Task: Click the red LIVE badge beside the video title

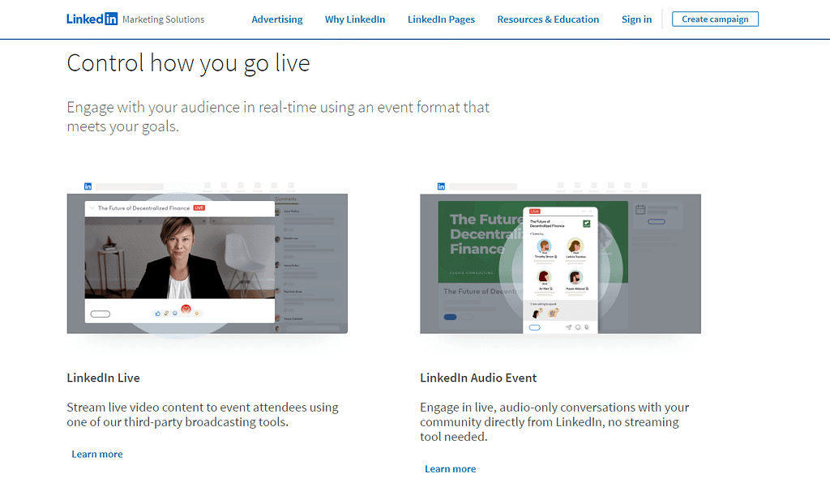Action: [x=199, y=208]
